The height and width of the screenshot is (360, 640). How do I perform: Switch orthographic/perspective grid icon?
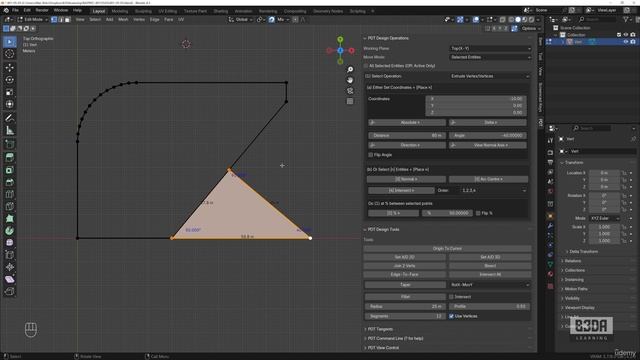pyautogui.click(x=350, y=101)
